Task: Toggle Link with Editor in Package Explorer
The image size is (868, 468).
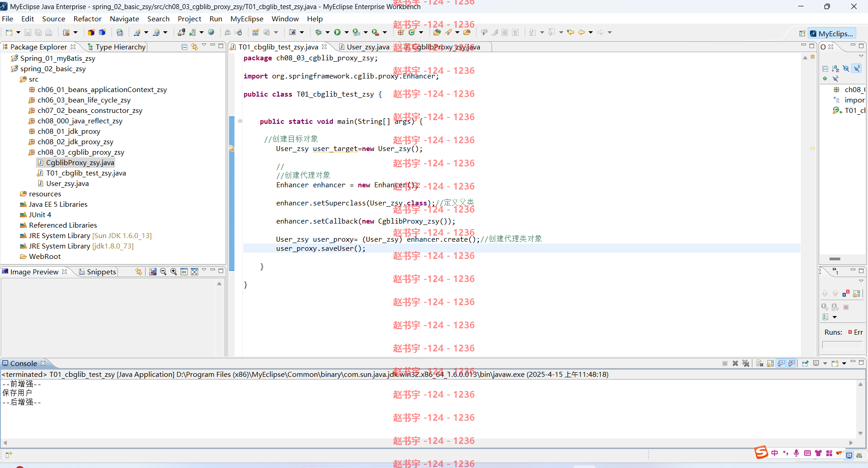Action: click(195, 47)
